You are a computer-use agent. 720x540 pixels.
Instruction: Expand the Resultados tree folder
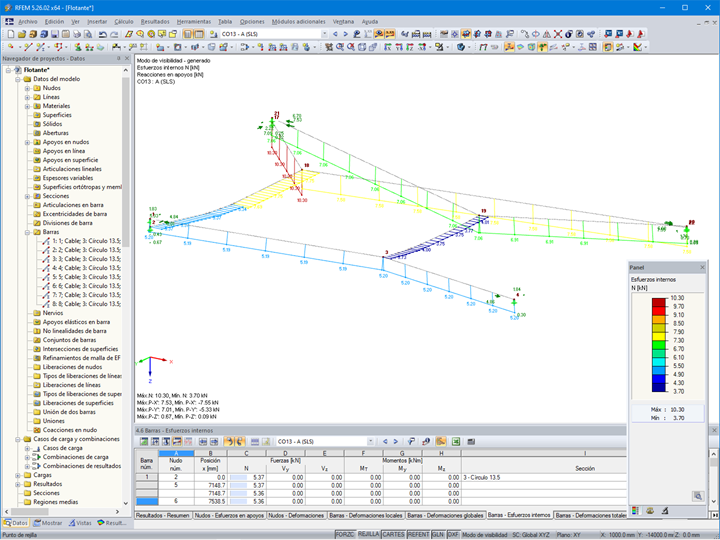pos(17,484)
